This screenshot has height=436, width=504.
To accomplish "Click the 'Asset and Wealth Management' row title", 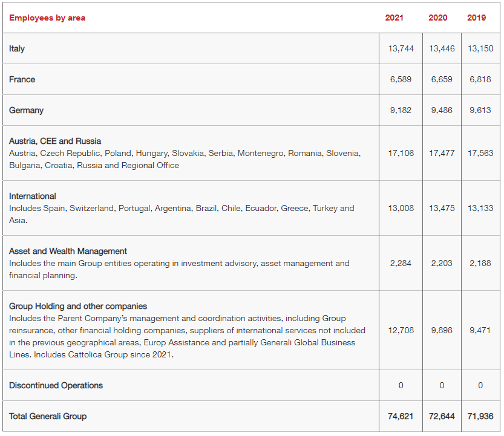I will (68, 251).
